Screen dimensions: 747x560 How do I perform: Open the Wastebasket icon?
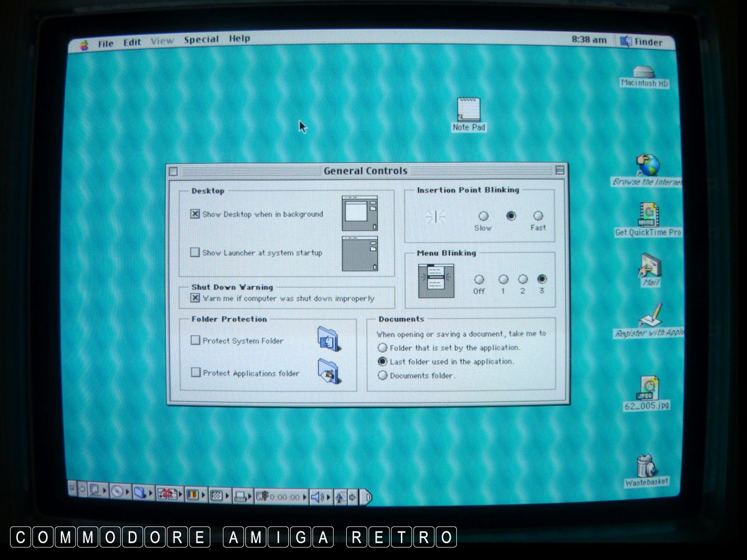tap(646, 465)
